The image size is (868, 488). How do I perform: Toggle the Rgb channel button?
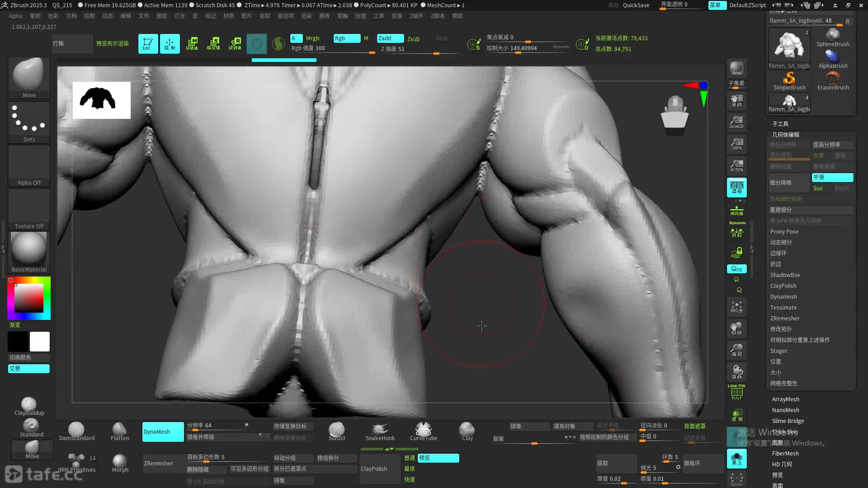346,38
